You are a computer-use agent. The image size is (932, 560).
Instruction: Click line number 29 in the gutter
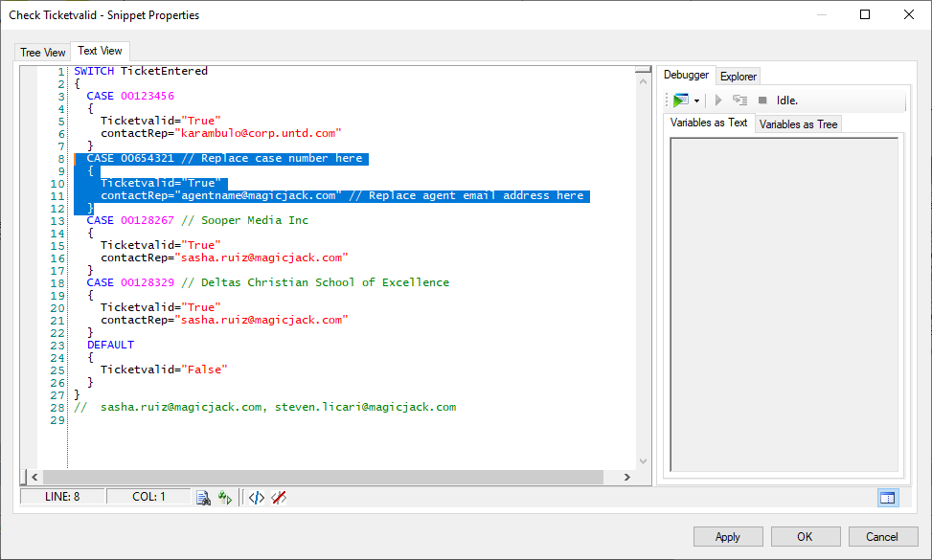[57, 420]
